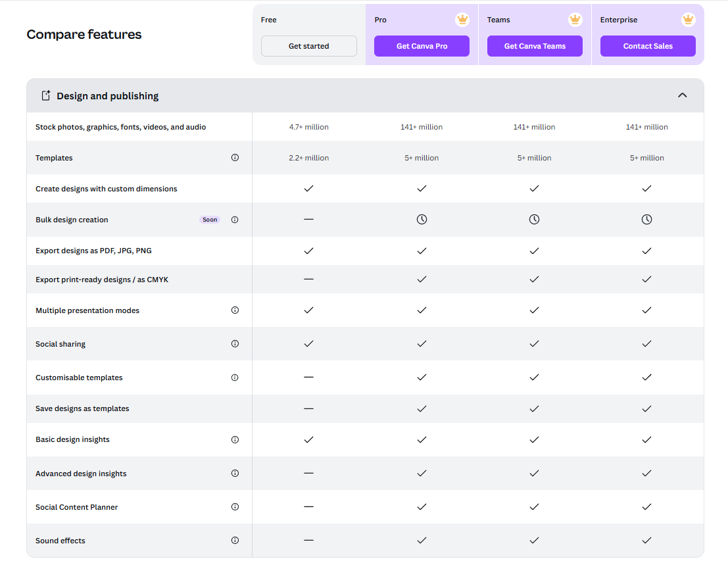Click the Teams clock icon for Bulk design creation

[x=535, y=219]
